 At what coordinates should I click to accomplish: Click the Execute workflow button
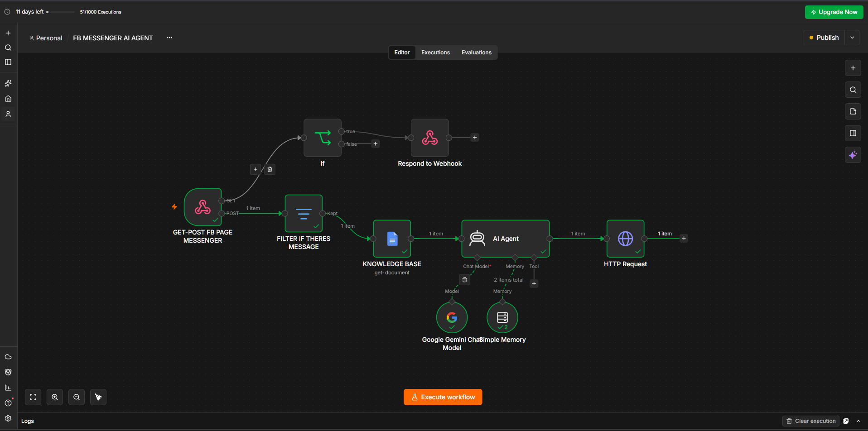tap(443, 397)
